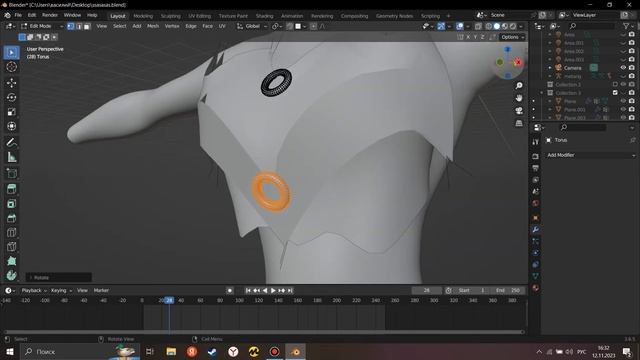Viewport: 640px width, 360px height.
Task: Choose the Loop Cut tool
Action: click(11, 232)
